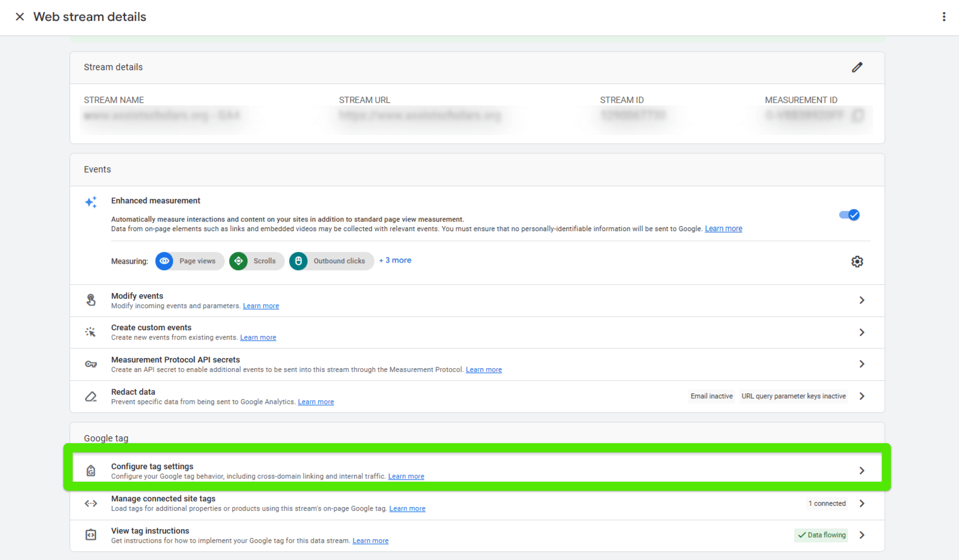Open Enhanced measurement gear settings
959x560 pixels.
coord(857,261)
